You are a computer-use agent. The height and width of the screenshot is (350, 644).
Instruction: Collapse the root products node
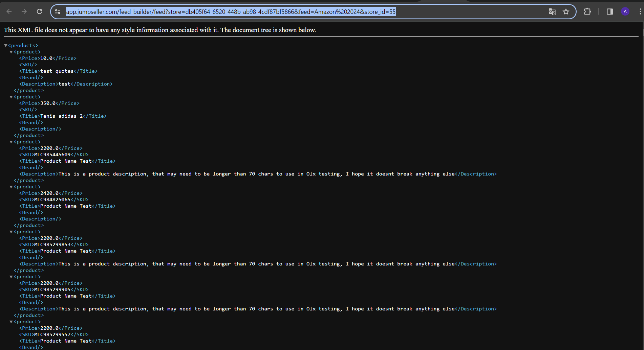click(x=6, y=45)
